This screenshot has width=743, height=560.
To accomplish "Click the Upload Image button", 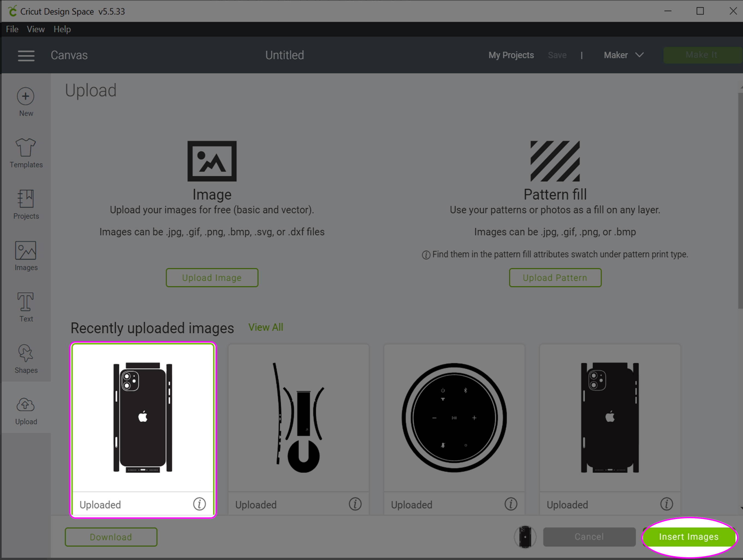I will point(212,278).
